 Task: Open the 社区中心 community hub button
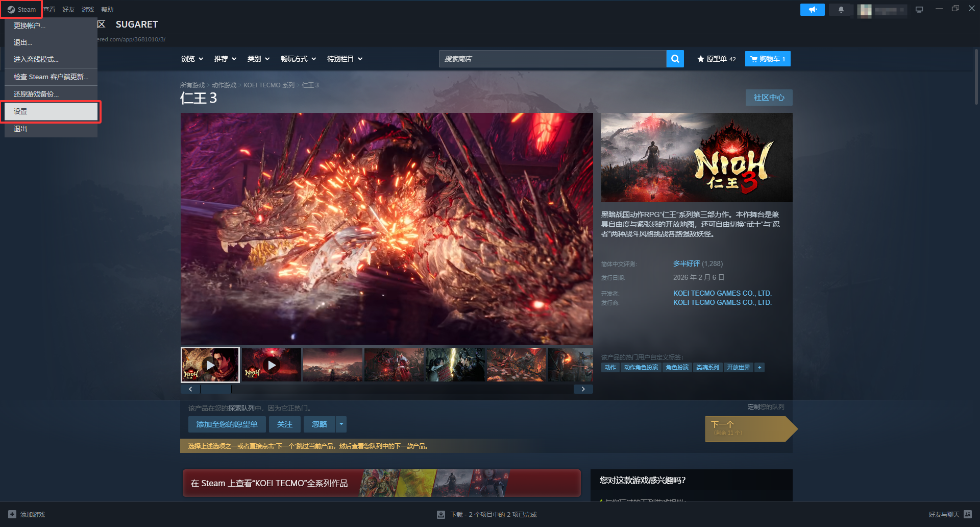tap(769, 98)
